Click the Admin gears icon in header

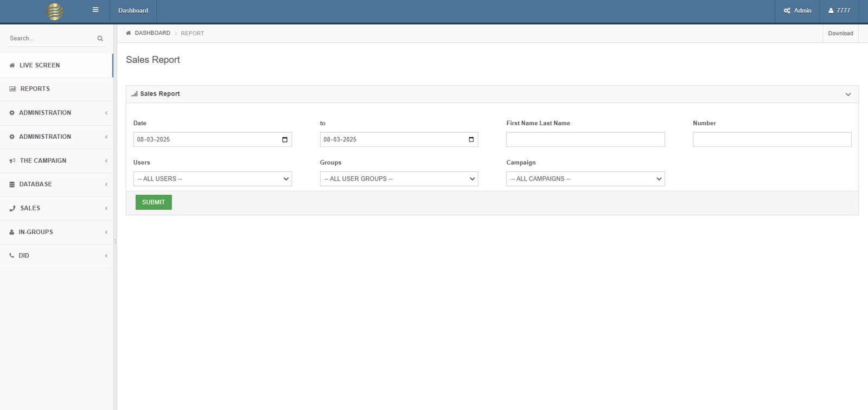[x=787, y=11]
